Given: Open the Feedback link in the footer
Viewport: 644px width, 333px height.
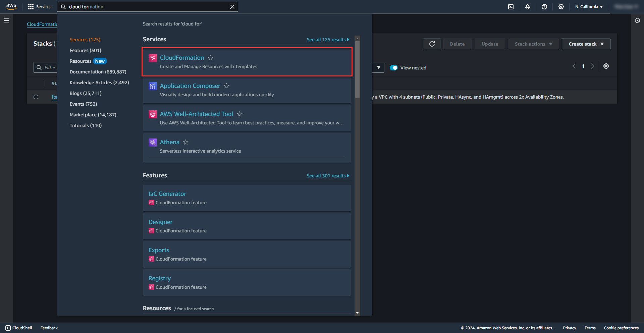Looking at the screenshot, I should point(49,328).
